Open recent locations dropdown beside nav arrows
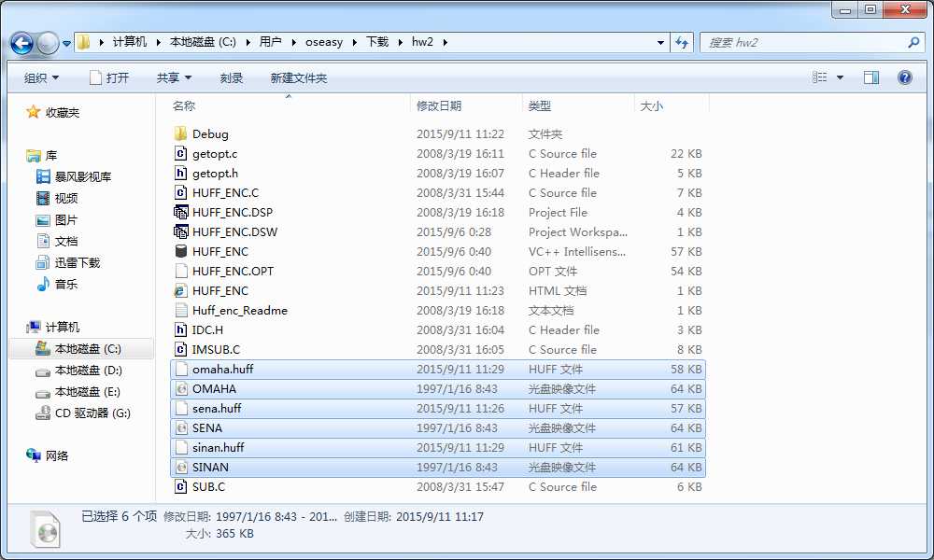 click(66, 44)
